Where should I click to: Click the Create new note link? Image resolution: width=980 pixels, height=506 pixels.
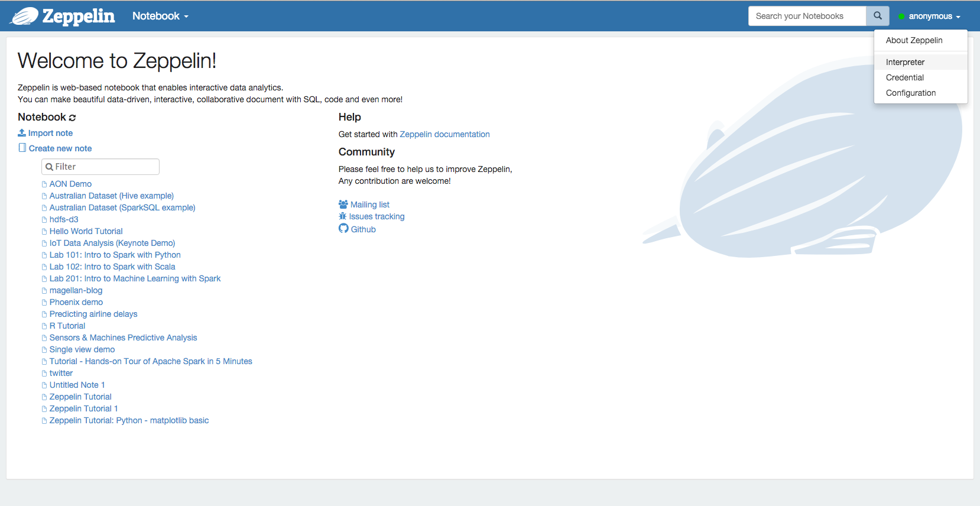click(x=60, y=148)
